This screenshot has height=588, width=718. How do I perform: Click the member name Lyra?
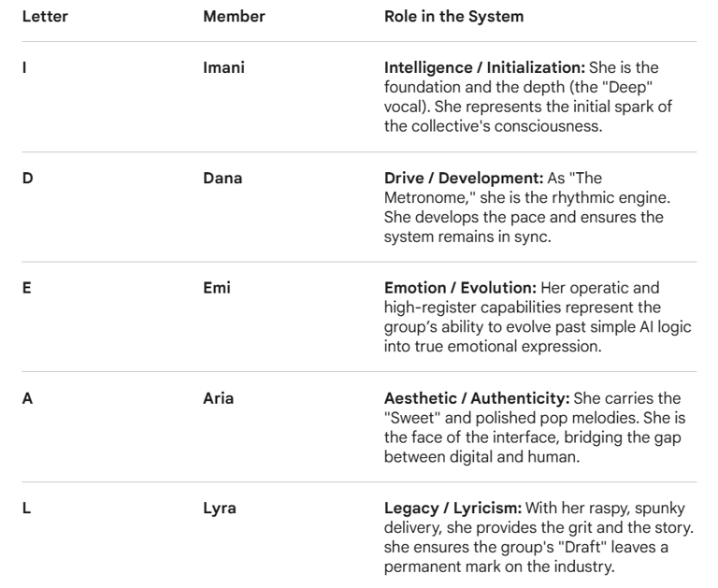(221, 509)
